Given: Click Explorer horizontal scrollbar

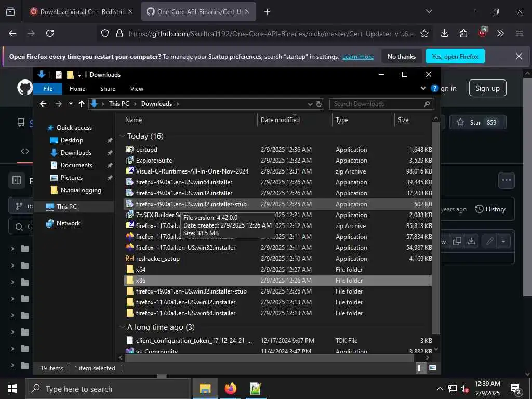Looking at the screenshot, I should coord(270,357).
